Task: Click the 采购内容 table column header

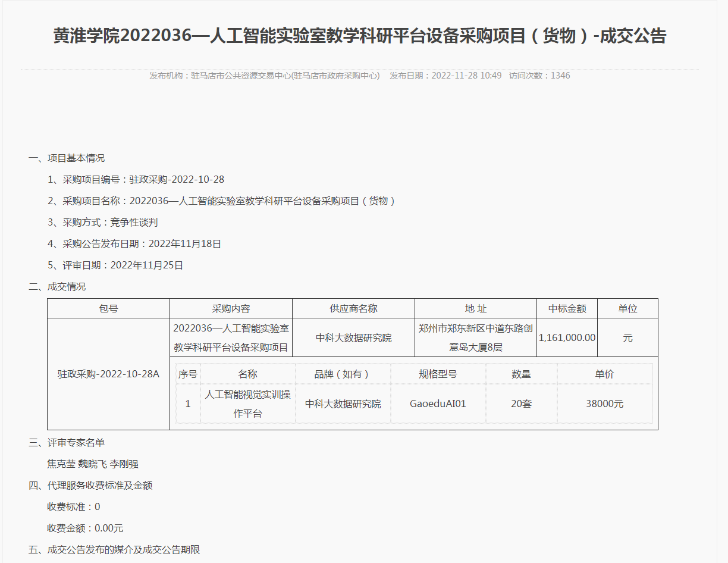Action: click(231, 309)
